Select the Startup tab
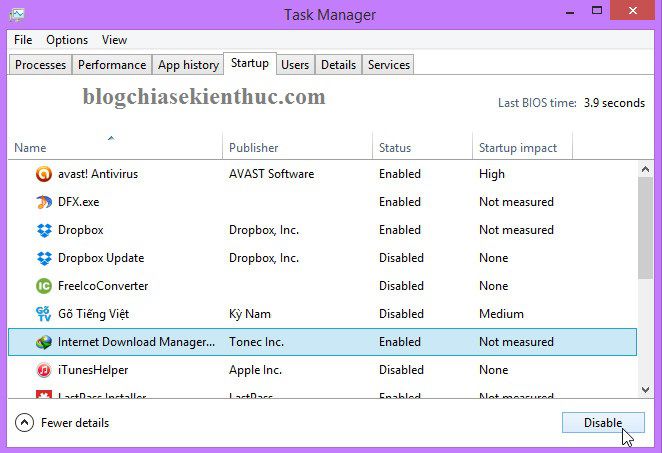Screen dimensions: 662x453 pyautogui.click(x=250, y=63)
